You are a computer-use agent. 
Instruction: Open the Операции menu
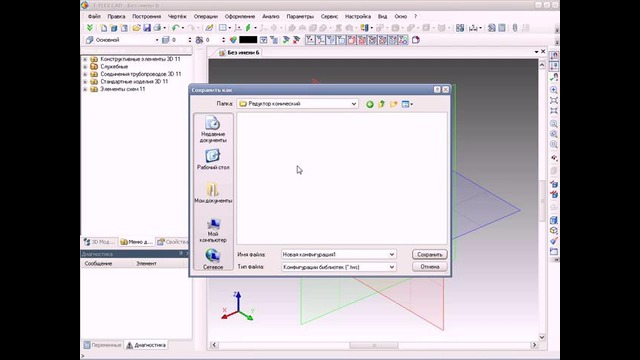pyautogui.click(x=206, y=16)
